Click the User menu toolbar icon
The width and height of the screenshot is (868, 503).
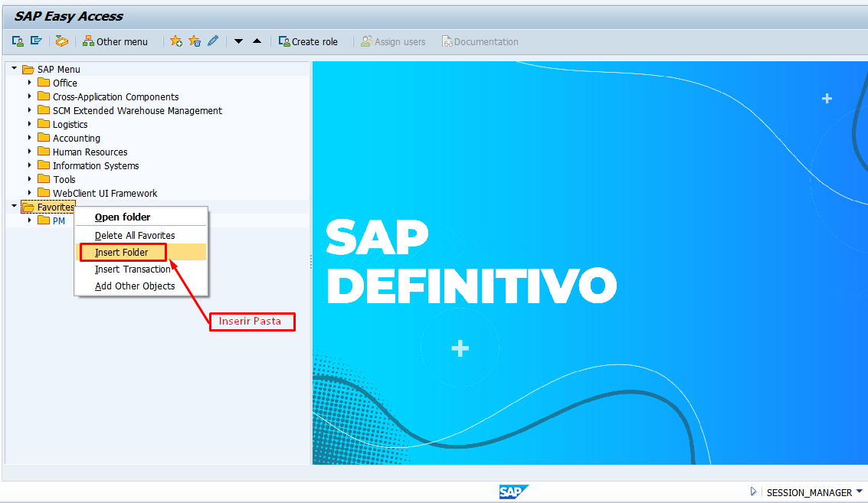18,41
